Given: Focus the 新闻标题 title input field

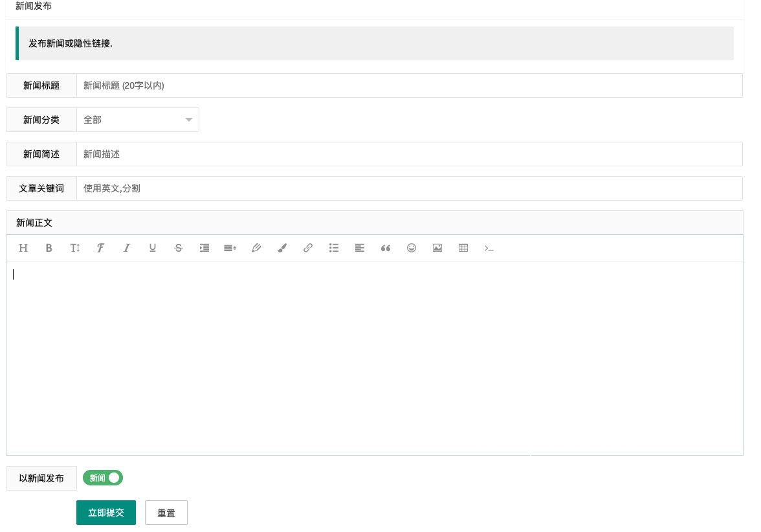Looking at the screenshot, I should [x=409, y=85].
